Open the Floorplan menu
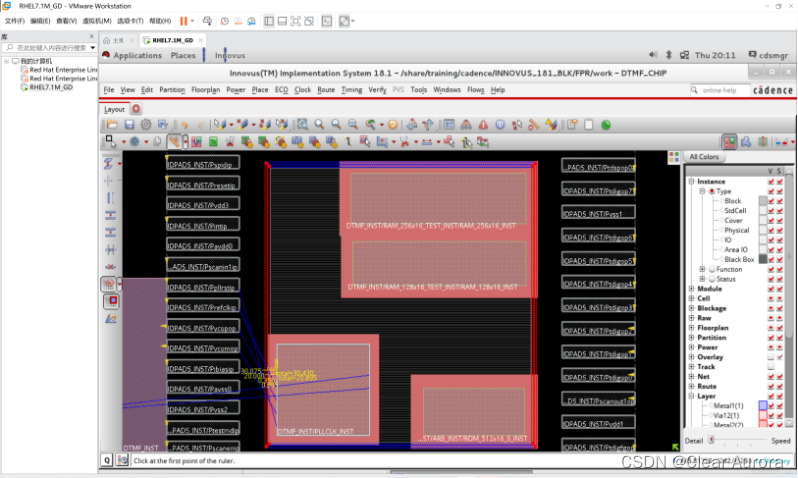This screenshot has height=478, width=798. tap(206, 90)
